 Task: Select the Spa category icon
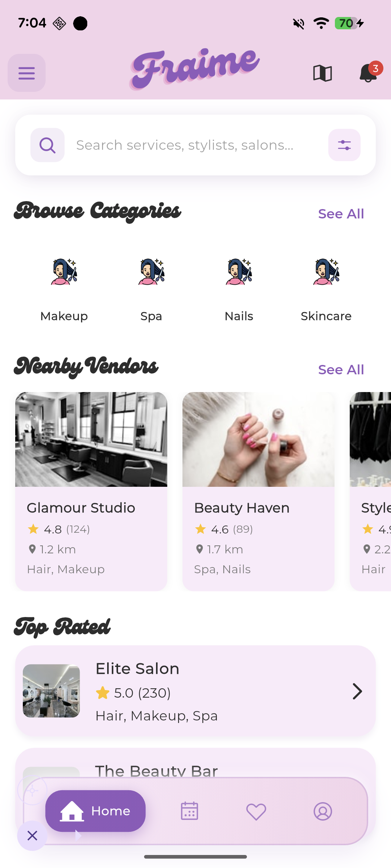click(x=151, y=272)
